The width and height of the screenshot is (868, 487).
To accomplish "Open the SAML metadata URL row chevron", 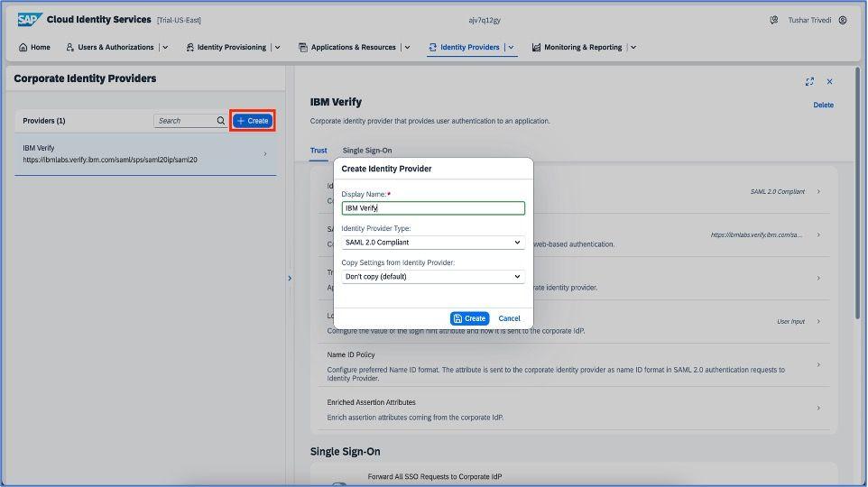I will click(818, 234).
